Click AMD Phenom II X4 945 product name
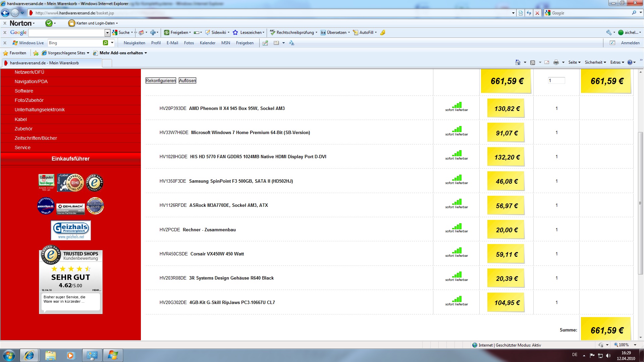Screen dimensions: 644x362 pos(237,109)
